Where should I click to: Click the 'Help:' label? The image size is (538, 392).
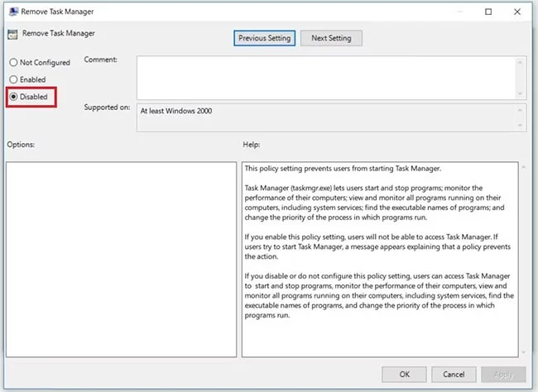pyautogui.click(x=252, y=145)
